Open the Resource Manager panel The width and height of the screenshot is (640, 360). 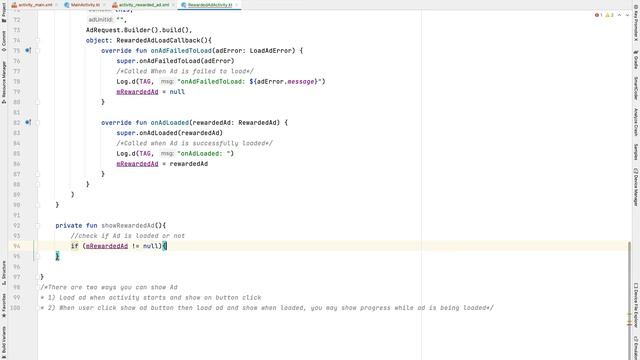4,82
